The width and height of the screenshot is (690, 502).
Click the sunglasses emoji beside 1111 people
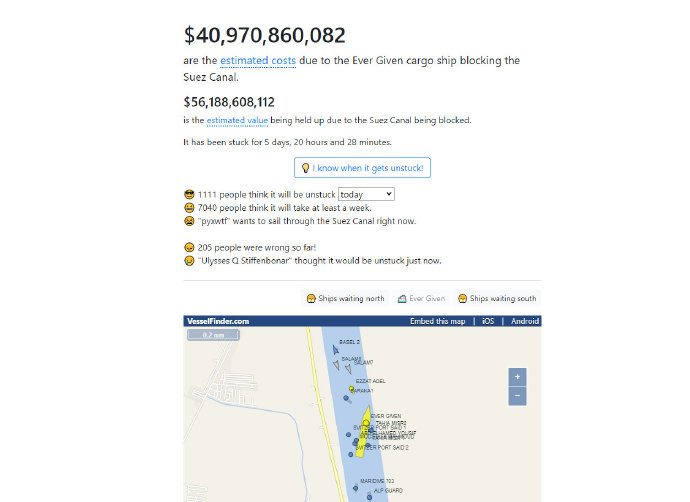pyautogui.click(x=189, y=193)
